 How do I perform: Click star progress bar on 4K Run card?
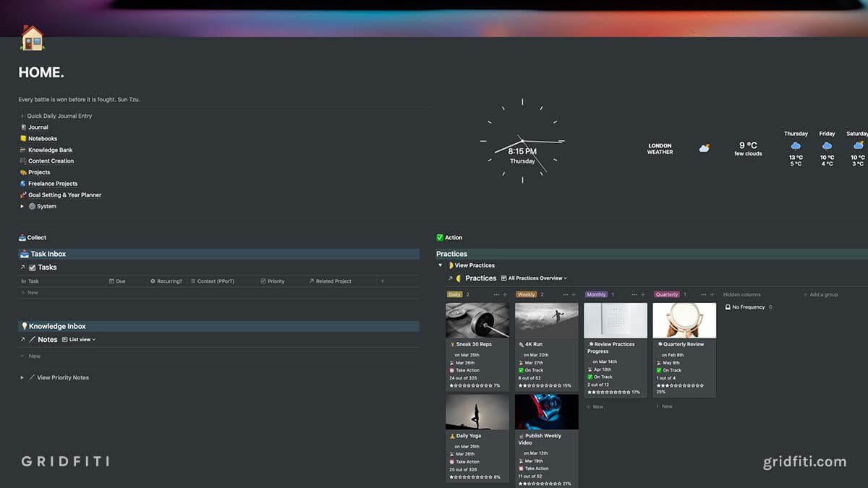[540, 385]
